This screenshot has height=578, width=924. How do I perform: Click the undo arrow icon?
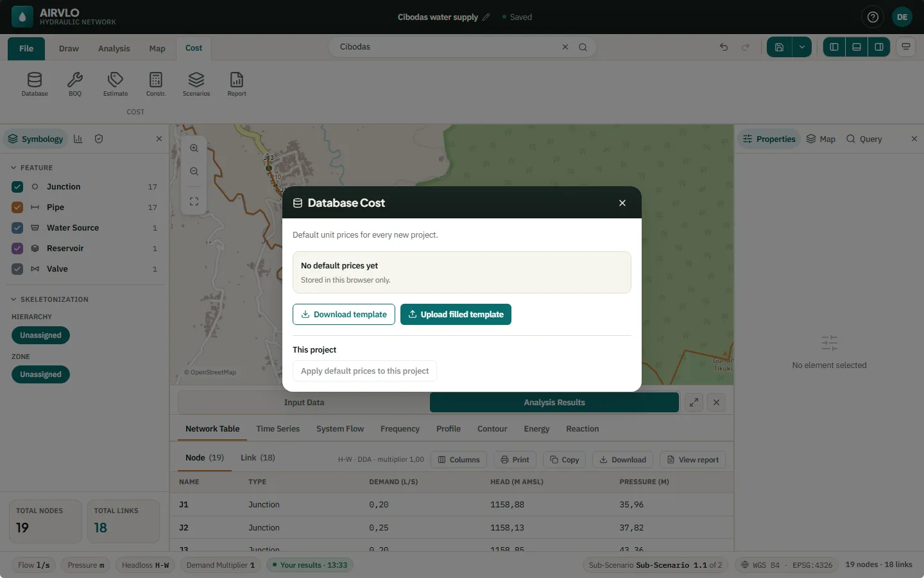(724, 47)
